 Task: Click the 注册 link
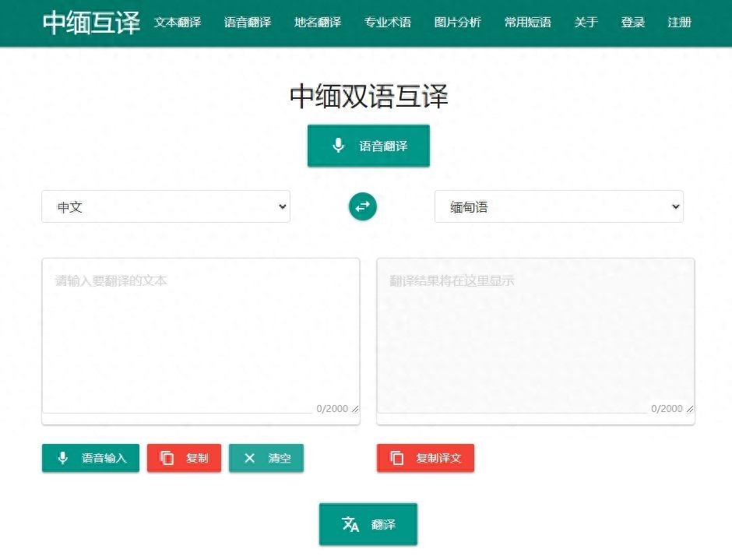pos(680,23)
